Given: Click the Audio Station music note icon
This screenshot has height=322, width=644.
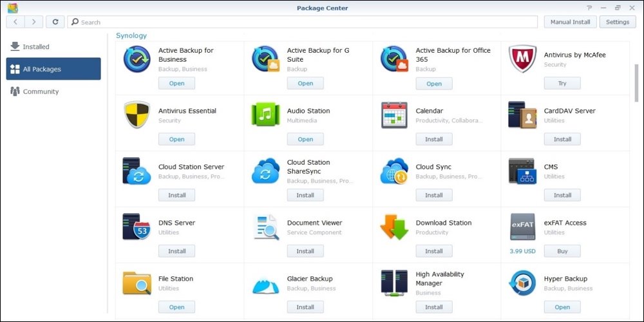Looking at the screenshot, I should [x=265, y=115].
